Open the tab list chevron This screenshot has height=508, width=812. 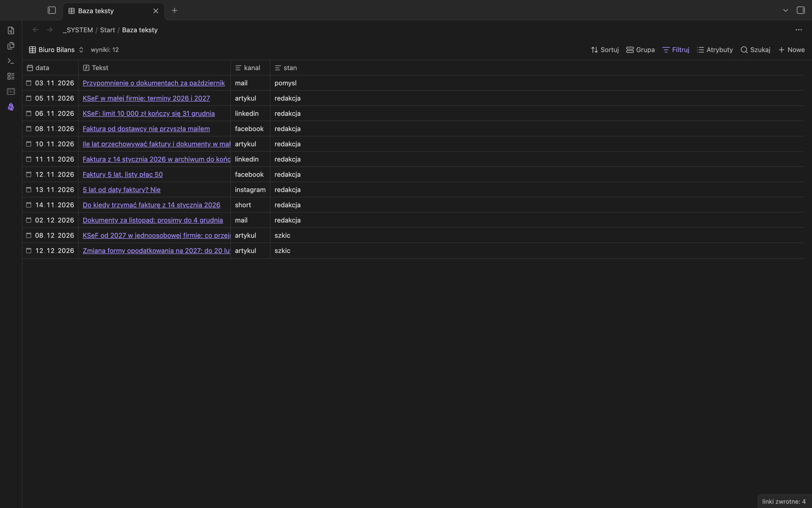click(785, 10)
